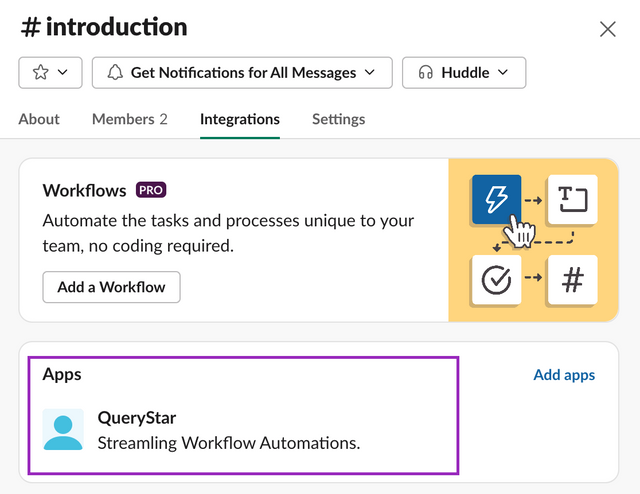Screen dimensions: 640x494
Task: Go to the Settings tab
Action: [x=338, y=119]
